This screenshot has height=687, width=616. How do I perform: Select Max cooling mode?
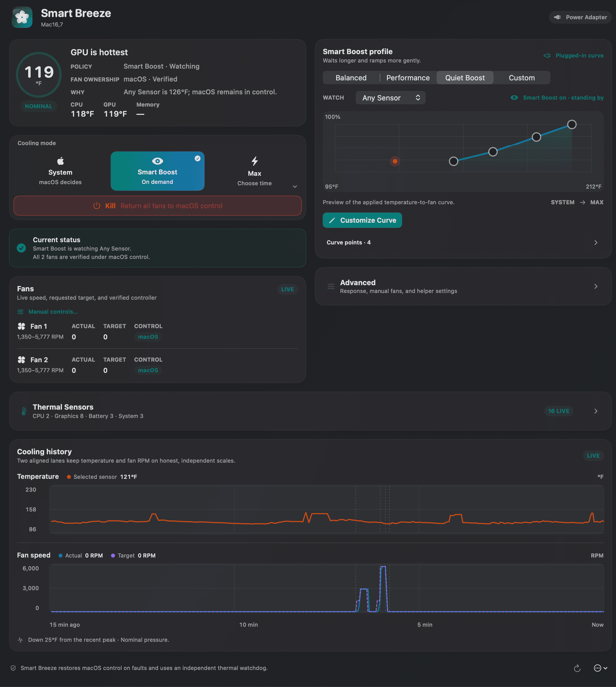point(254,171)
